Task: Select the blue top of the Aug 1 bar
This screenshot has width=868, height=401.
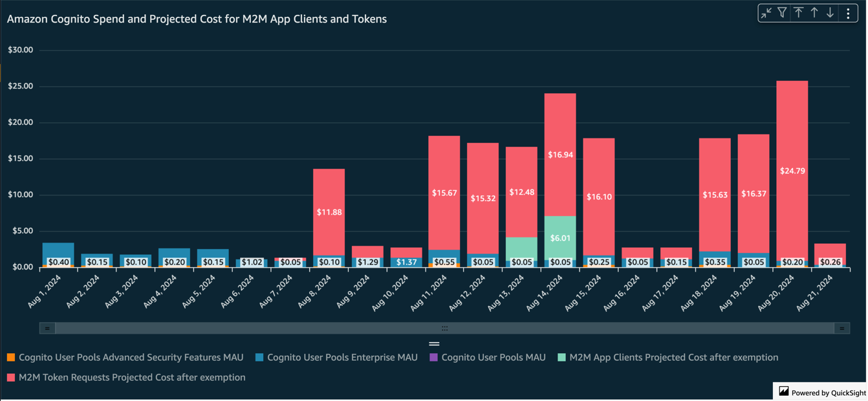Action: click(x=58, y=250)
